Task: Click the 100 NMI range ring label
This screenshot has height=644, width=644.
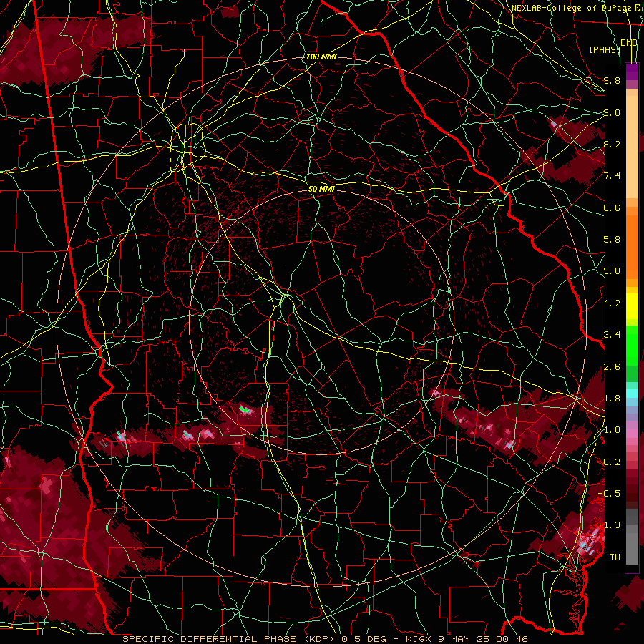Action: pos(321,57)
